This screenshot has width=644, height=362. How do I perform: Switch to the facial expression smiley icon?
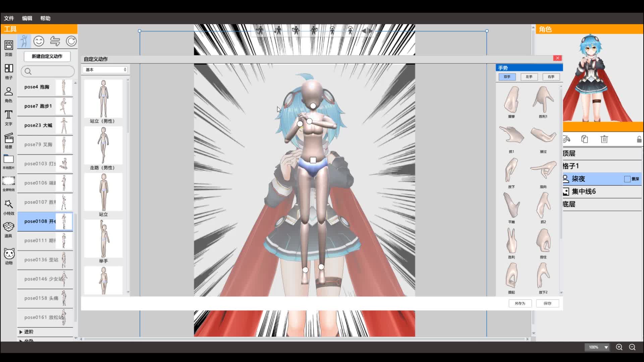coord(39,41)
